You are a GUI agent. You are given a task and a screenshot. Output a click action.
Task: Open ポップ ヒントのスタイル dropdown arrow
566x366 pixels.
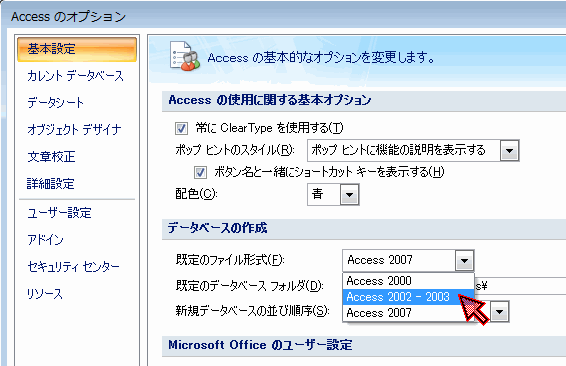coord(509,151)
